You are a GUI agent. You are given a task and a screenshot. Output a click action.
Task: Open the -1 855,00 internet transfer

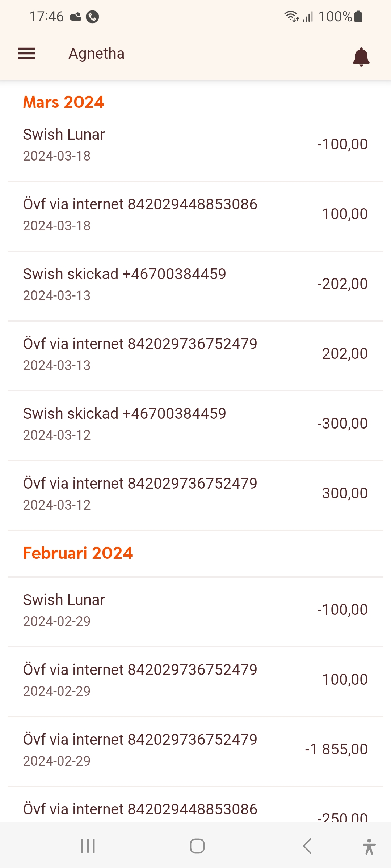[x=195, y=750]
